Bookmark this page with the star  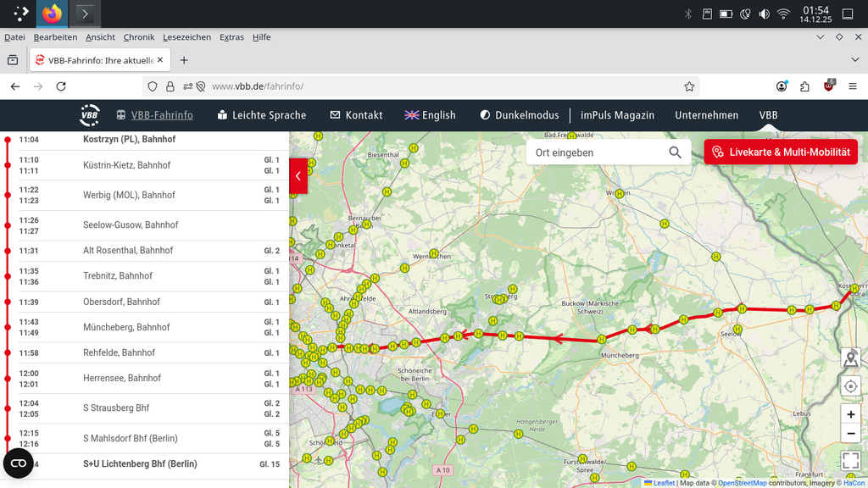[x=689, y=86]
